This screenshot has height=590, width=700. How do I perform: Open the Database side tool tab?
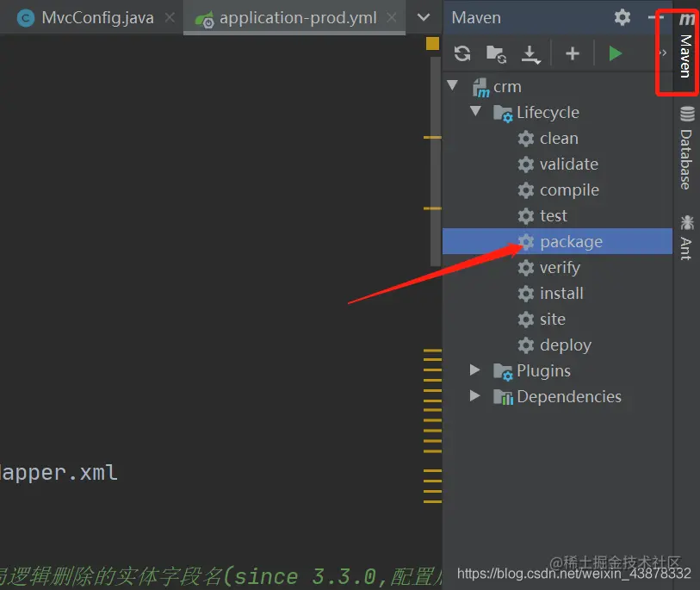(686, 148)
